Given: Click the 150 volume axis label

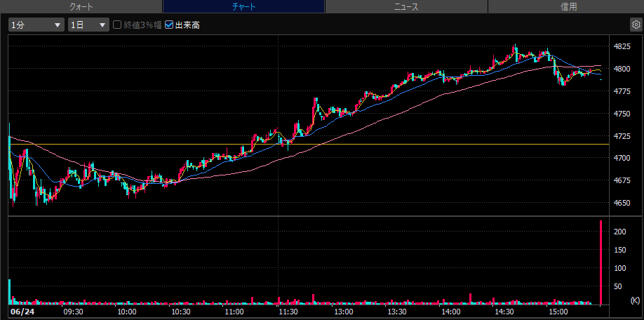Looking at the screenshot, I should pos(619,250).
